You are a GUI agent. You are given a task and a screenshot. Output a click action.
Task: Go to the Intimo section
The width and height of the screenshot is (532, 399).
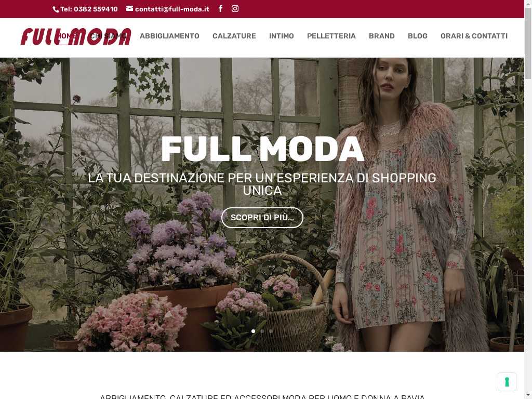[281, 36]
